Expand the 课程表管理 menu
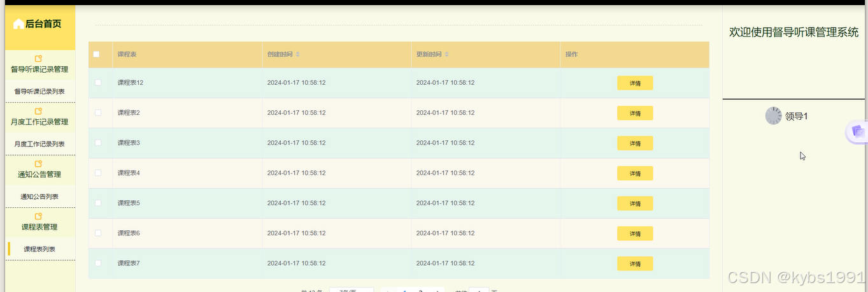The image size is (868, 292). (39, 227)
